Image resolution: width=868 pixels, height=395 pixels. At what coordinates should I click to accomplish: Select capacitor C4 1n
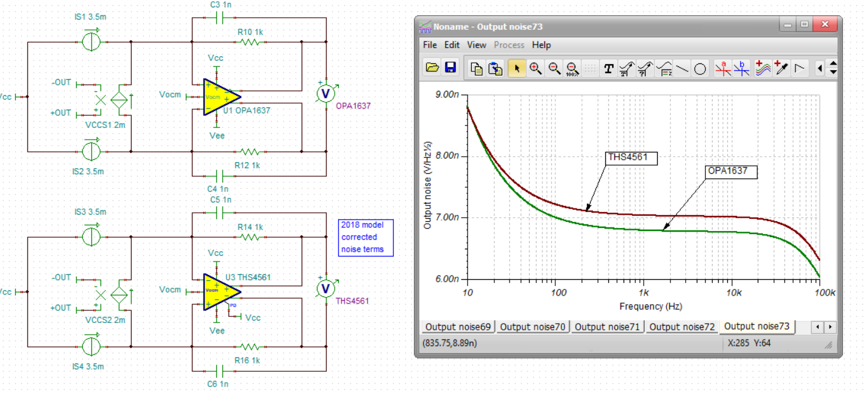(221, 176)
